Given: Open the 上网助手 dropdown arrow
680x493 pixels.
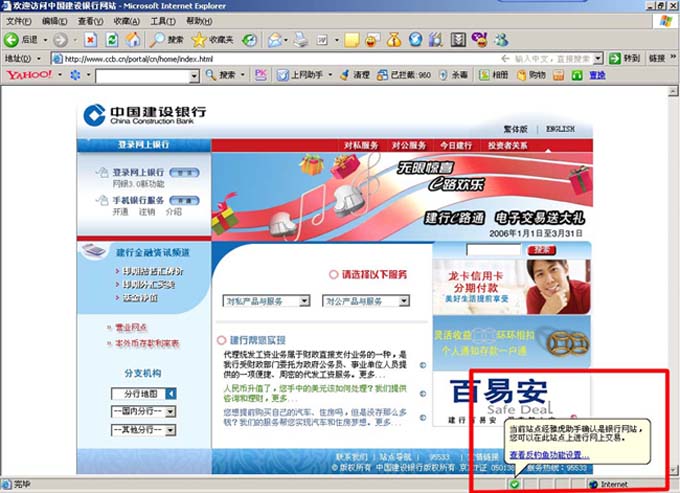Looking at the screenshot, I should point(330,75).
